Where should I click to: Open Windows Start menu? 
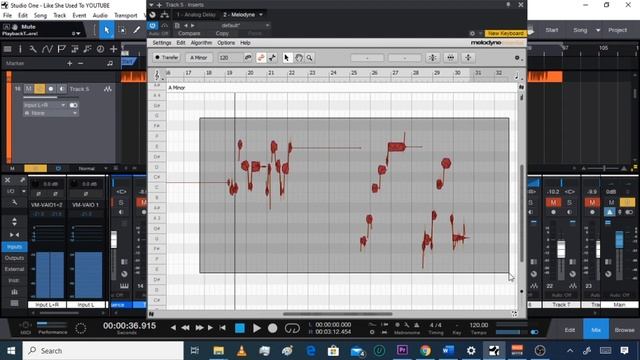(11, 351)
